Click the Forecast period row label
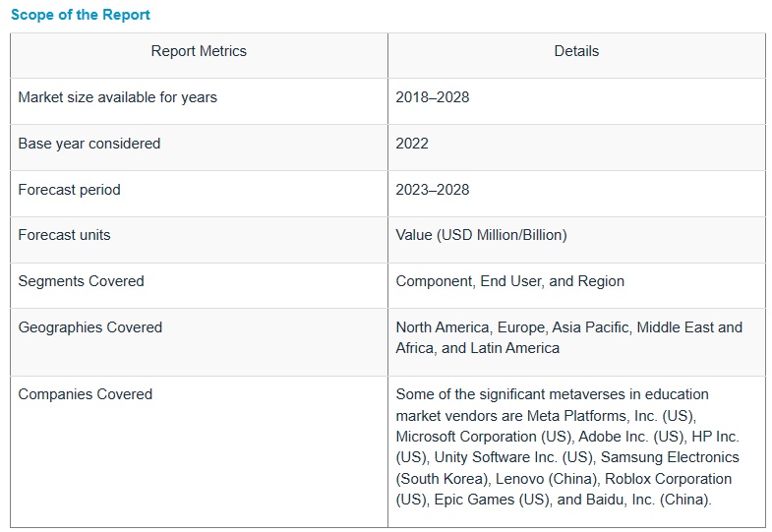Screen dimensions: 772x532 69,190
